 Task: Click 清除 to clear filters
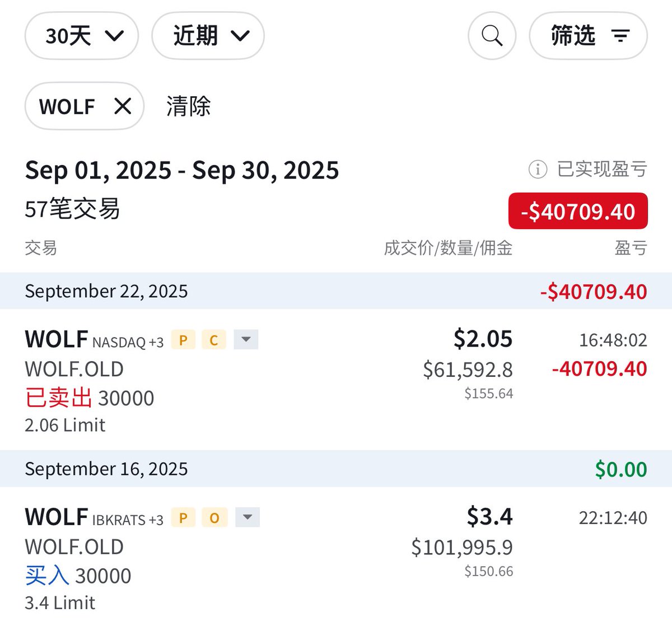click(x=188, y=106)
